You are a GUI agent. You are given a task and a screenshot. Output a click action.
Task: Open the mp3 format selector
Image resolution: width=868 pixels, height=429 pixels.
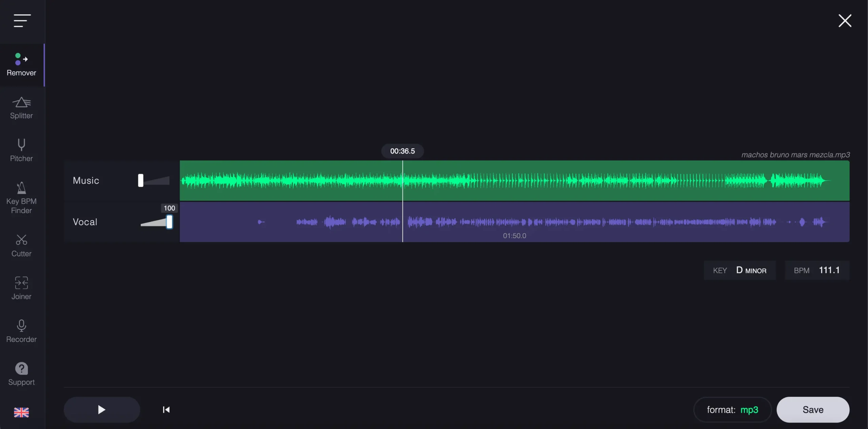pyautogui.click(x=732, y=410)
